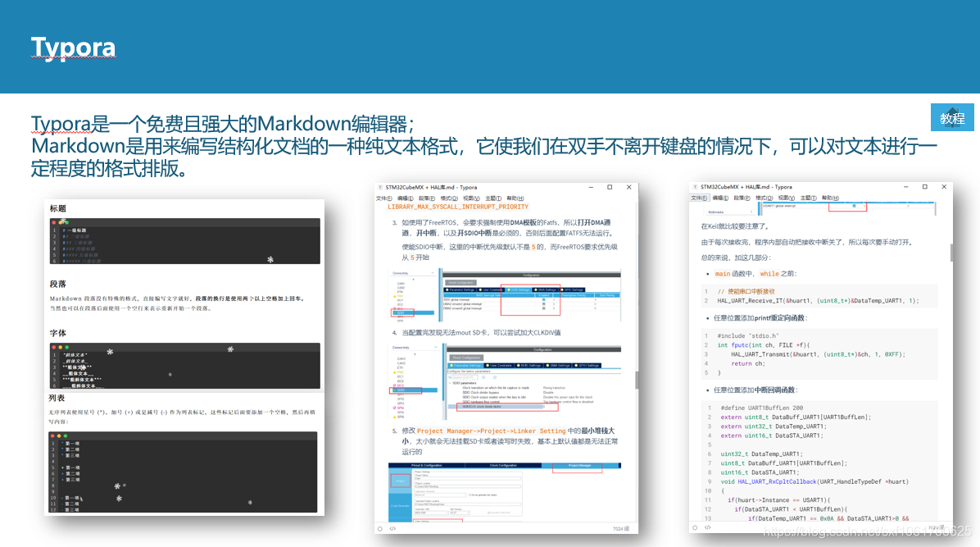Click the Typora slide title
Image resolution: width=980 pixels, height=547 pixels.
[x=73, y=47]
